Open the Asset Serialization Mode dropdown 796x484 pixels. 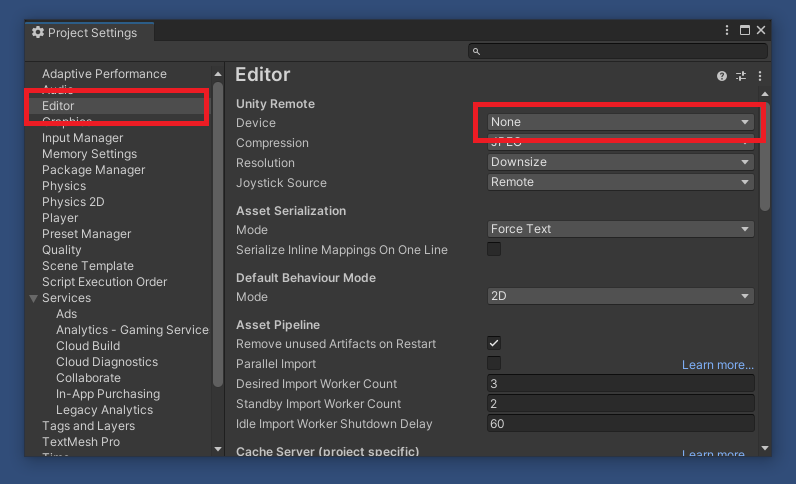[620, 229]
